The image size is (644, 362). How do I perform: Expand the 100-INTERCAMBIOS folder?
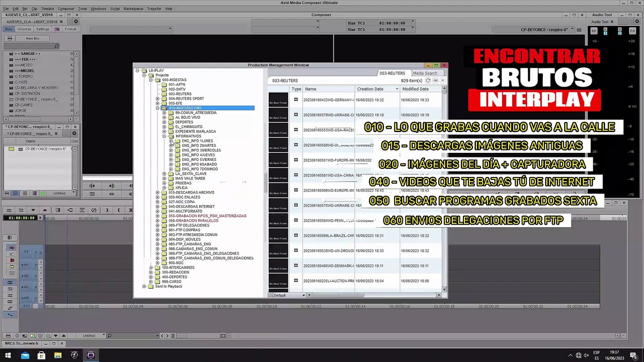click(151, 267)
